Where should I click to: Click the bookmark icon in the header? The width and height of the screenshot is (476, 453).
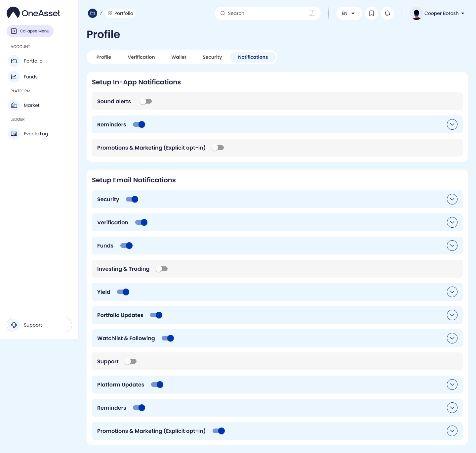click(x=372, y=13)
